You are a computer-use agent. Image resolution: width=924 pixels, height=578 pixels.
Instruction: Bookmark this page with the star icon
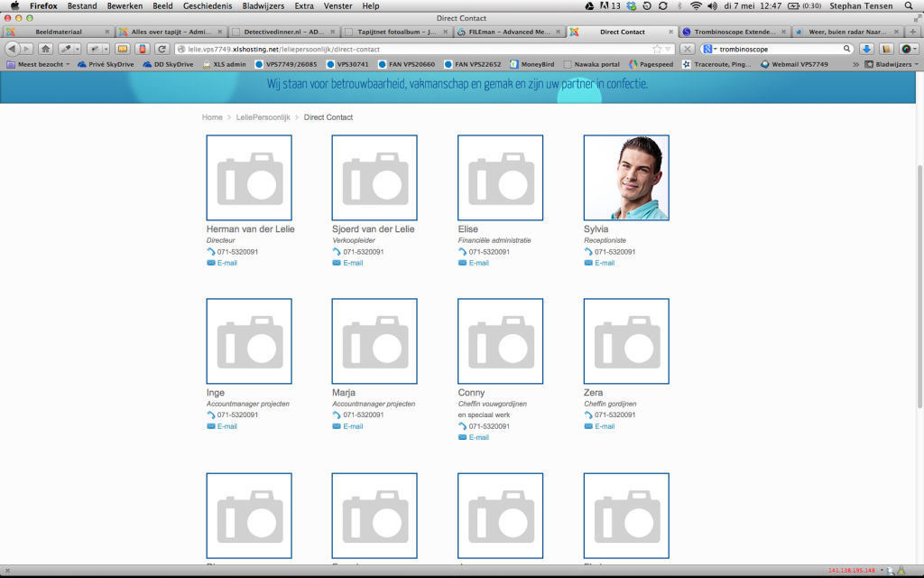[657, 49]
